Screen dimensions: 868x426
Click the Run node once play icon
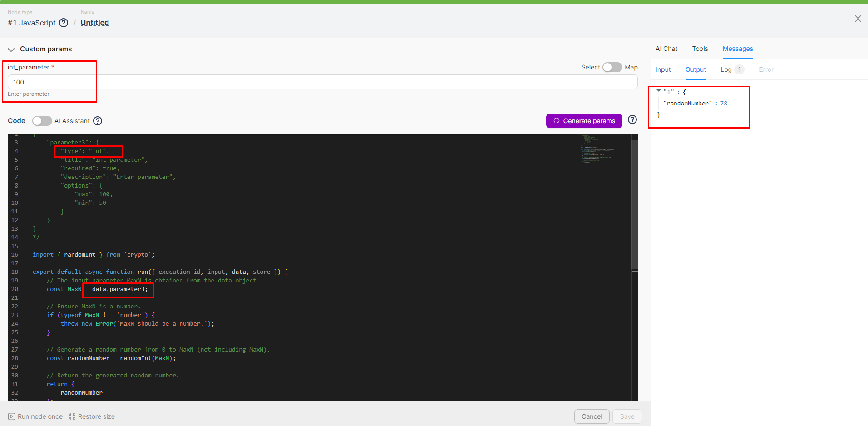(x=12, y=416)
